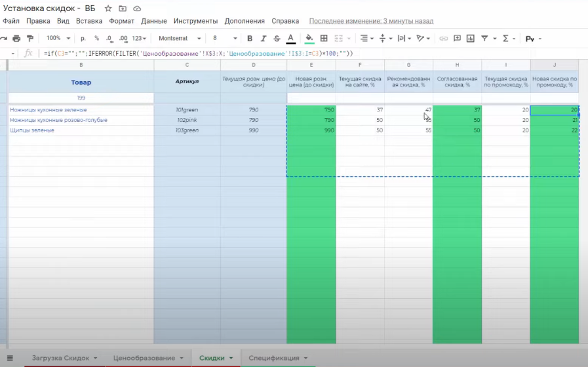Select column E header
The width and height of the screenshot is (588, 367).
coord(311,65)
